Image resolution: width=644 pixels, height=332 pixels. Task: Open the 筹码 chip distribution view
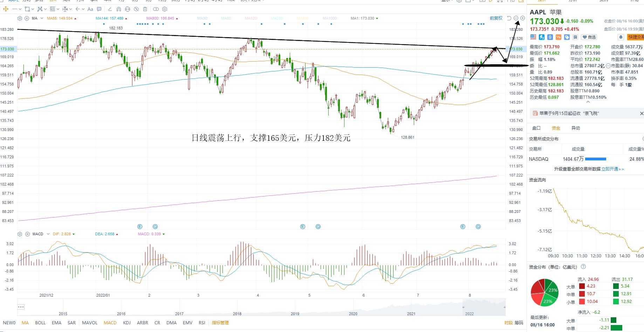(519, 323)
